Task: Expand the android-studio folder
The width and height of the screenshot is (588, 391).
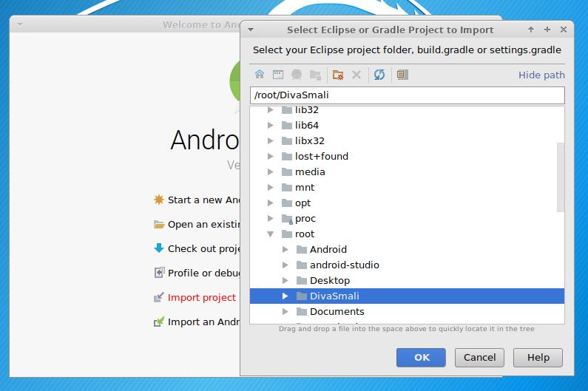Action: 285,265
